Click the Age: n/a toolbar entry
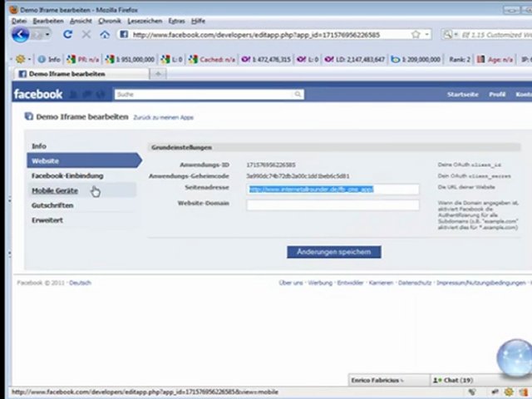The height and width of the screenshot is (399, 532). click(495, 59)
